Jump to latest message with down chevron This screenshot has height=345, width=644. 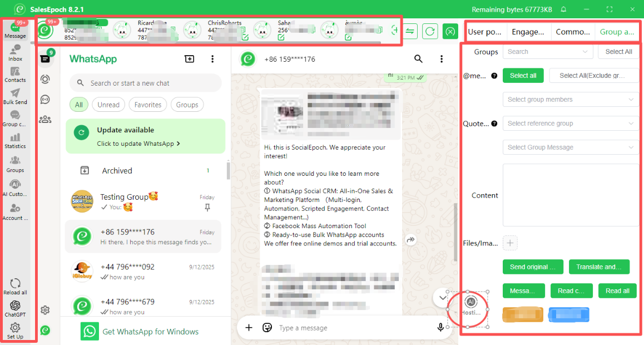tap(442, 298)
